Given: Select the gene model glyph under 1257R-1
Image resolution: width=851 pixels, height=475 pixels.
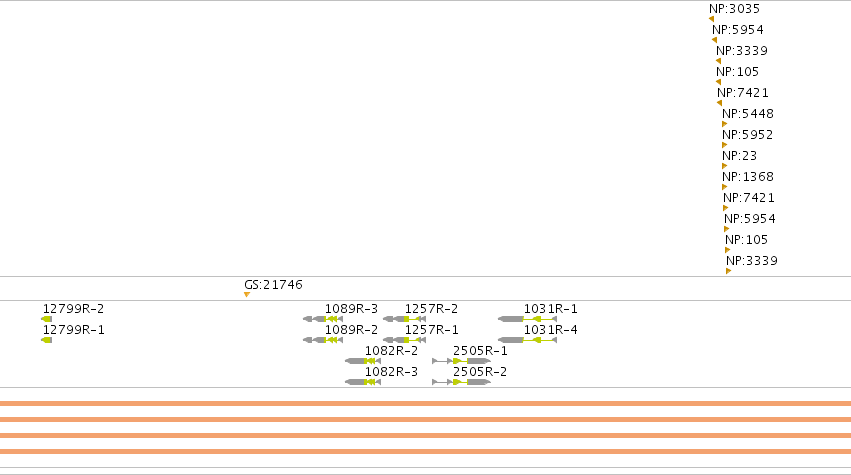Looking at the screenshot, I should coord(404,340).
